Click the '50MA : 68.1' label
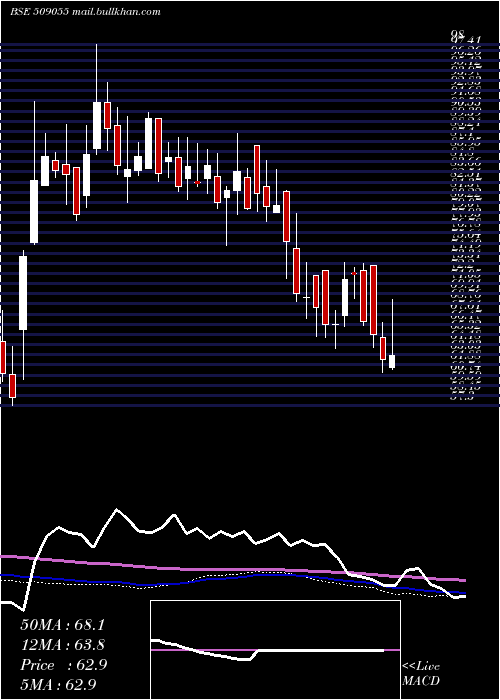 [x=62, y=625]
